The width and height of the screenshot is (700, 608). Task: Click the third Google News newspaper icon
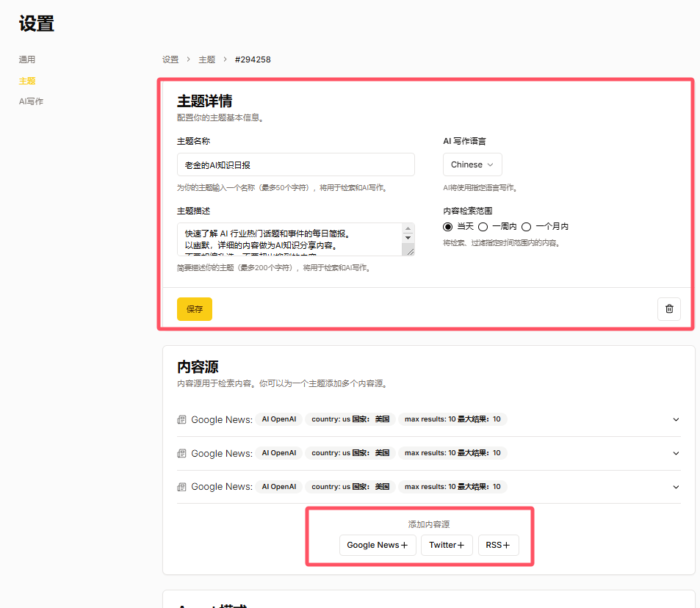181,487
